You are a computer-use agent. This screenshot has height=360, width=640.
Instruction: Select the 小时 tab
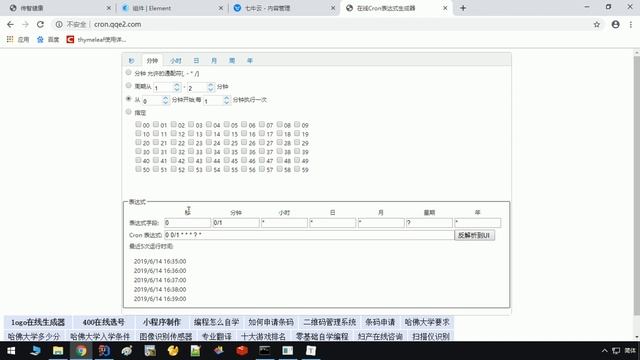(176, 60)
